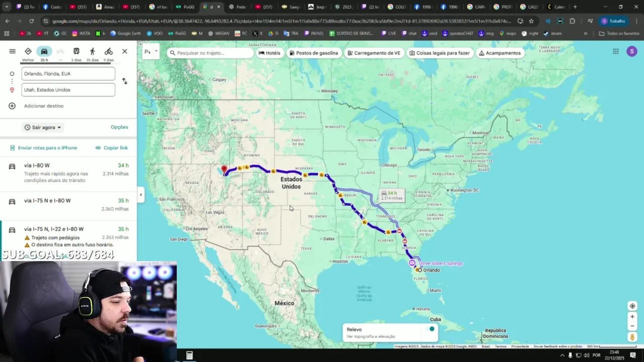
Task: Filter by Acampamentos chip
Action: 500,53
